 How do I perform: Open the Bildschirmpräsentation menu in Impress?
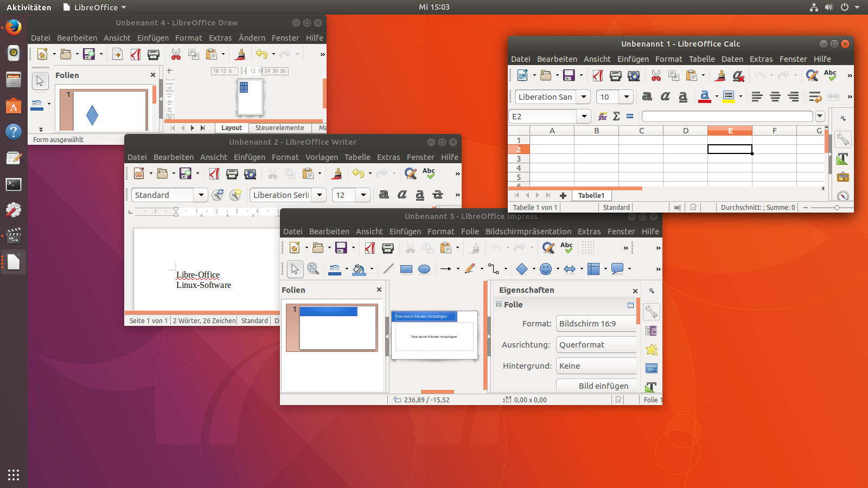[x=528, y=232]
